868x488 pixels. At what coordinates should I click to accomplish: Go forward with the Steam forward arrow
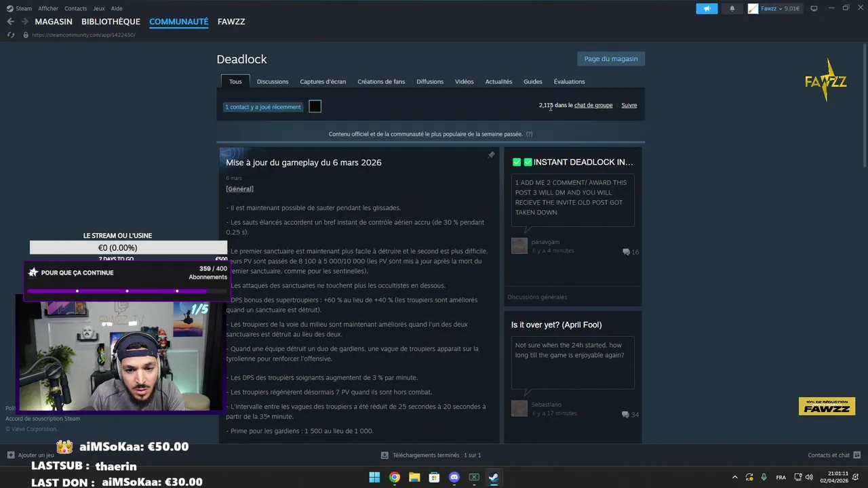point(25,22)
